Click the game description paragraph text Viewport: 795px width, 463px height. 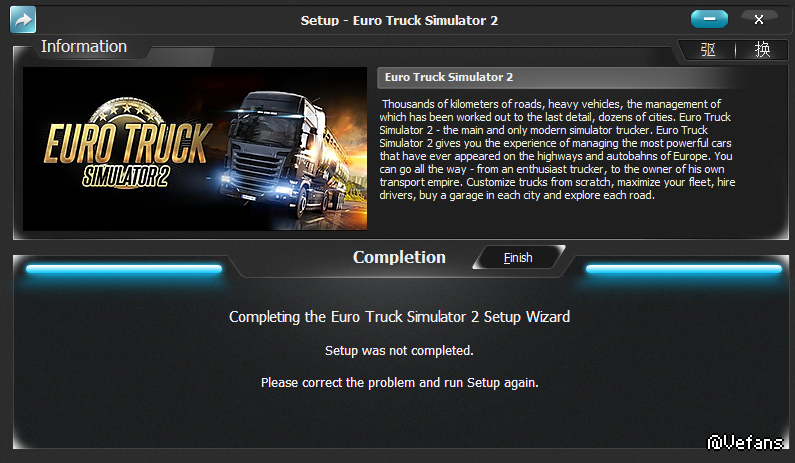point(557,150)
